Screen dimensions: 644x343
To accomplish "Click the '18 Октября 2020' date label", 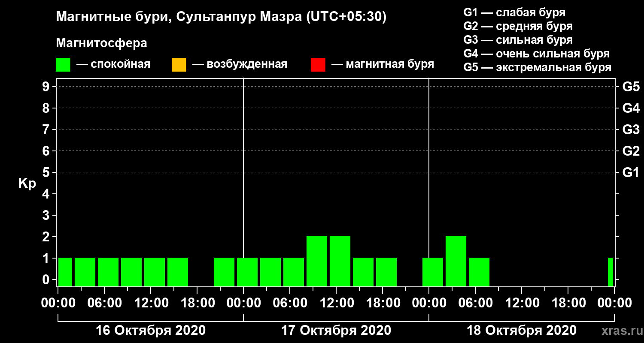I will 522,331.
